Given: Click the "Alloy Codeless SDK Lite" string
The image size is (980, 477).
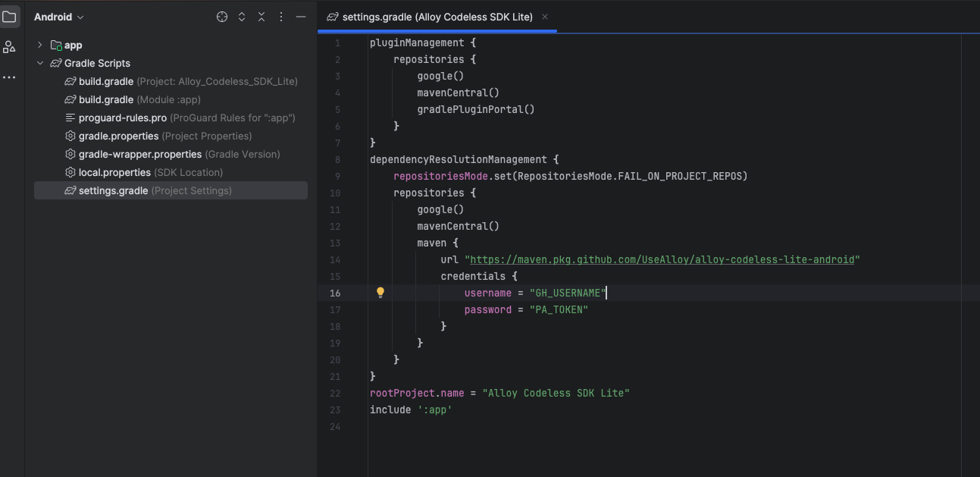Looking at the screenshot, I should (556, 393).
